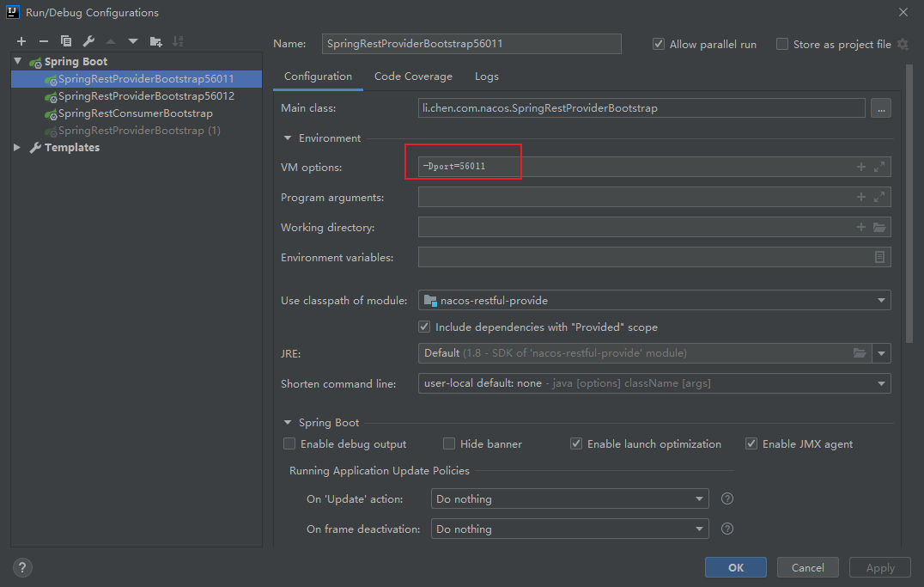Switch to the Code Coverage tab
Screen dimensions: 924x587
pyautogui.click(x=413, y=76)
